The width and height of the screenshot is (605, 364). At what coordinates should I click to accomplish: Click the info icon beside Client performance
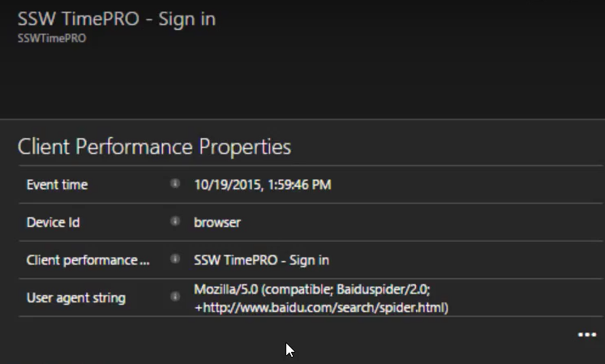pyautogui.click(x=175, y=259)
